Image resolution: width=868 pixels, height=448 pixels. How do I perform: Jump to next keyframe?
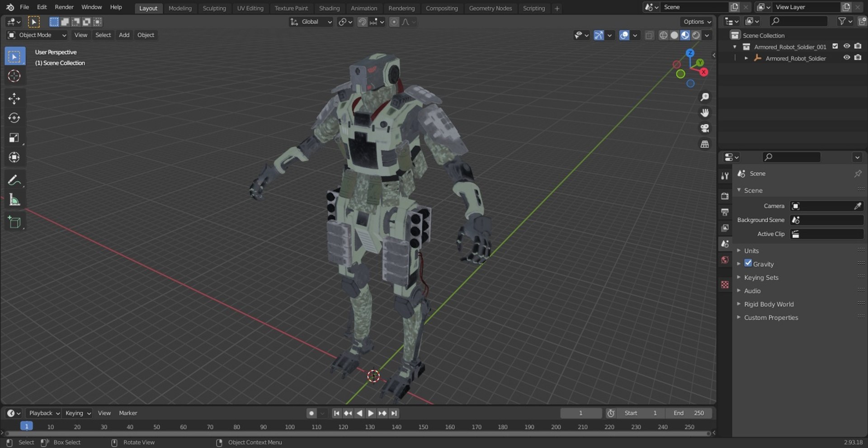click(382, 413)
